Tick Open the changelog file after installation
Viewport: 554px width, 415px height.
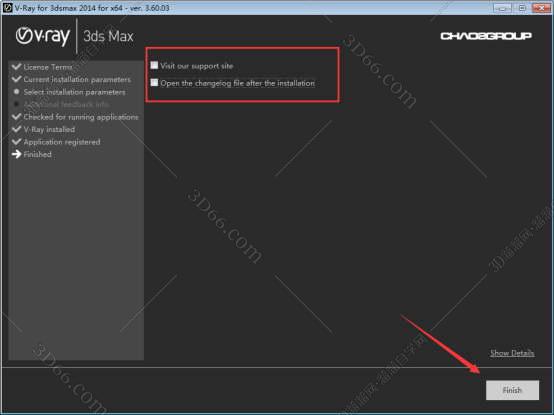pyautogui.click(x=154, y=83)
